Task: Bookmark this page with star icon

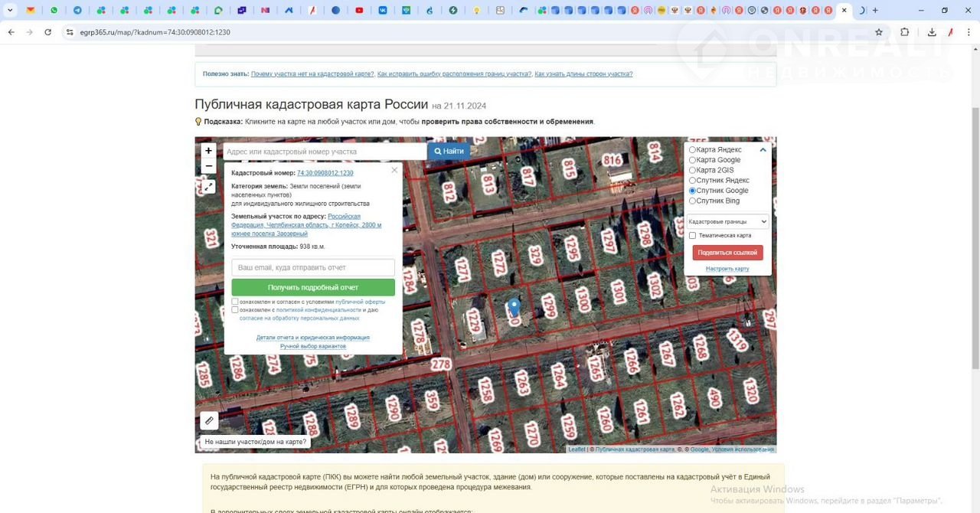Action: (879, 32)
